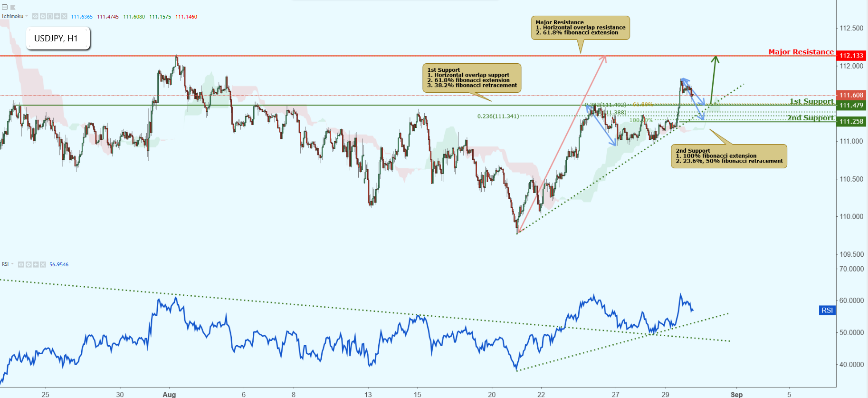Click the RSI value 56.9546

click(59, 264)
